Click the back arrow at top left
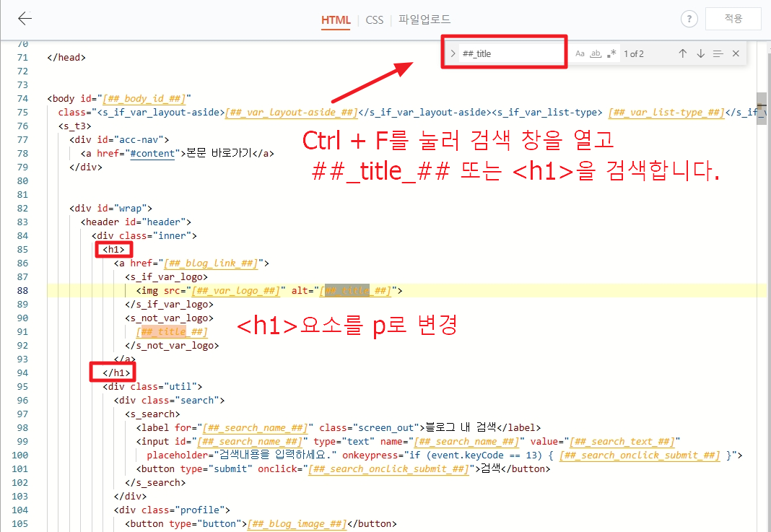 [x=23, y=18]
